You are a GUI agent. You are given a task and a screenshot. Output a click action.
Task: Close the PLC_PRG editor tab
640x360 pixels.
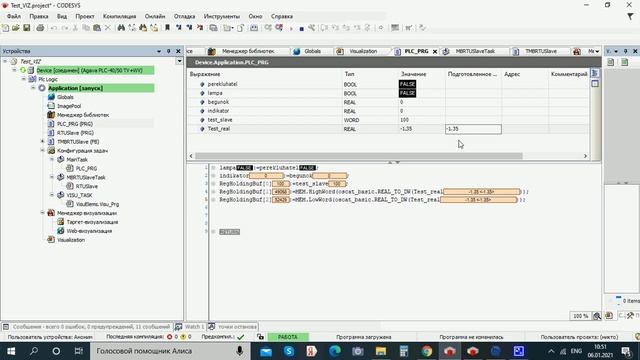[435, 51]
